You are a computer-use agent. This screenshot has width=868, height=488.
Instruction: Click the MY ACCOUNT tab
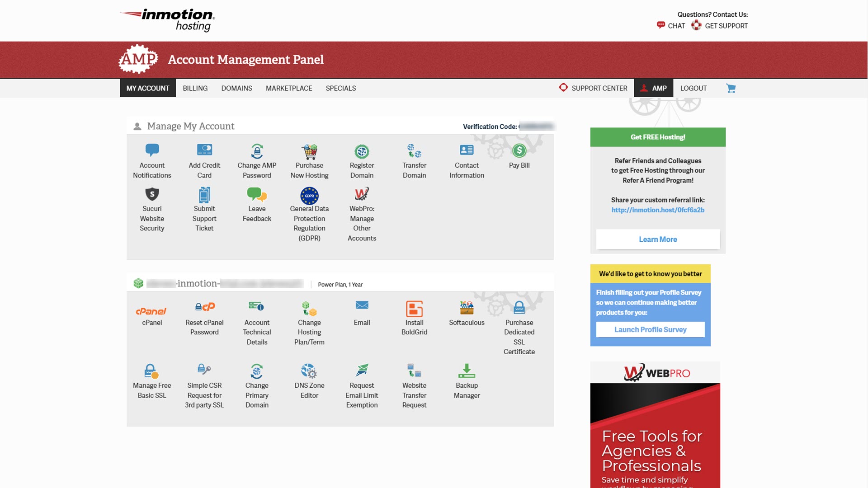click(x=147, y=88)
